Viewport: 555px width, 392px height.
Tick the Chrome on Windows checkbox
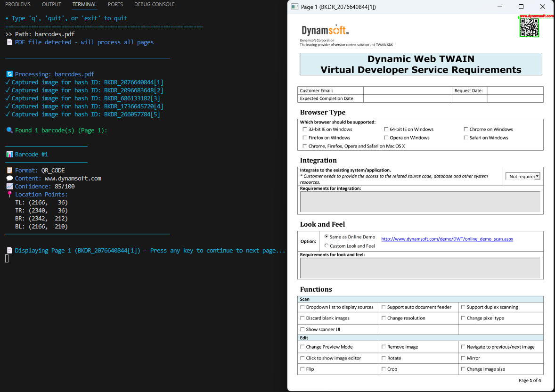point(465,129)
